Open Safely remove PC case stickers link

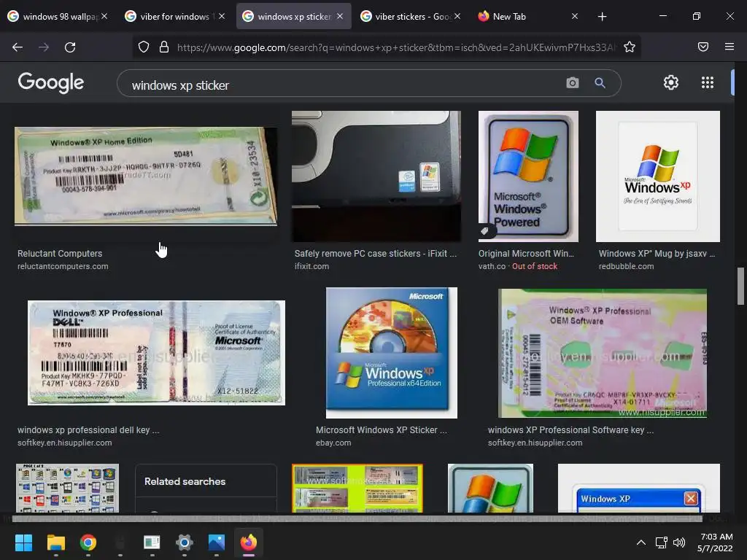tap(376, 253)
